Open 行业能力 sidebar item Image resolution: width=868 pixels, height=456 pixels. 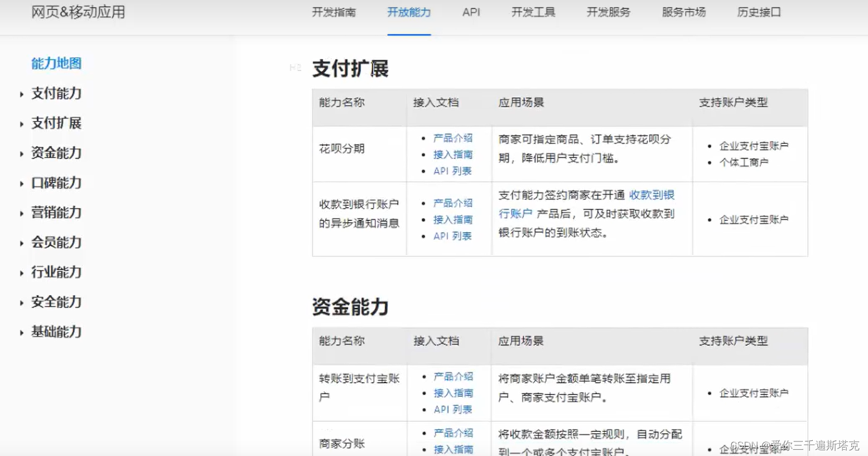pyautogui.click(x=56, y=272)
